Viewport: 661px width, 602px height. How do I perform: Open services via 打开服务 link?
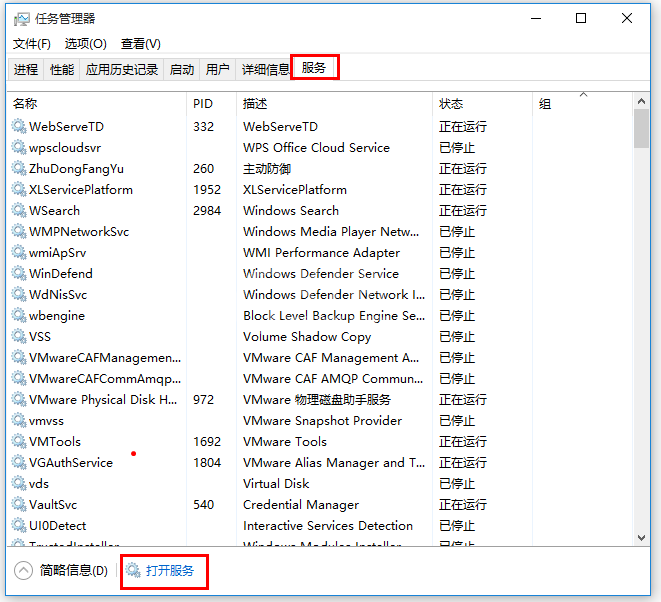click(x=170, y=571)
